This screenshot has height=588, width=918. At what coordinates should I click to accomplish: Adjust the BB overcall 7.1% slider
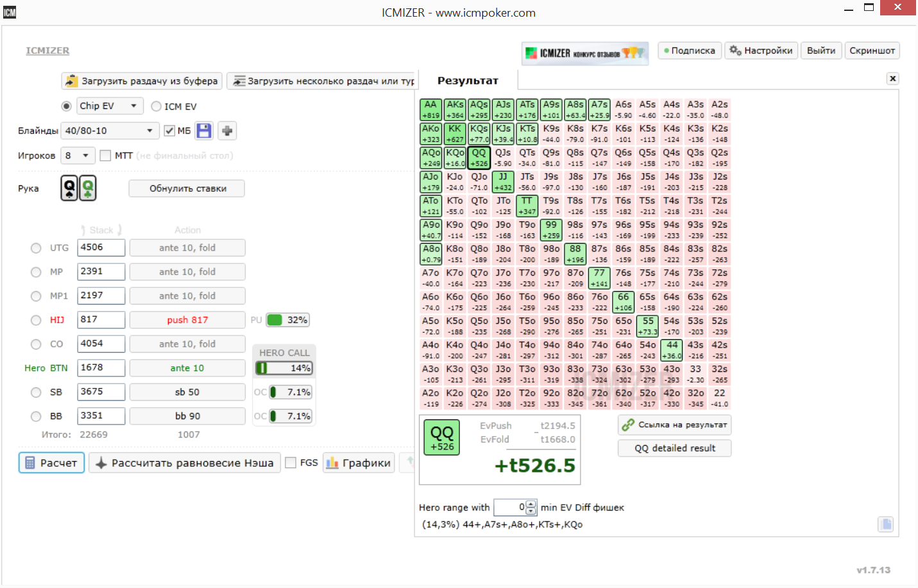pos(291,416)
